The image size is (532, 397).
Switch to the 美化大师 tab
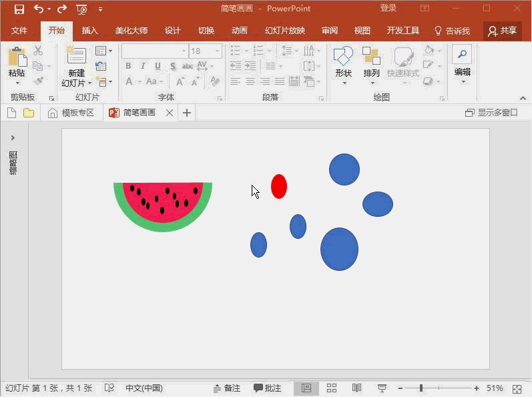pos(131,31)
